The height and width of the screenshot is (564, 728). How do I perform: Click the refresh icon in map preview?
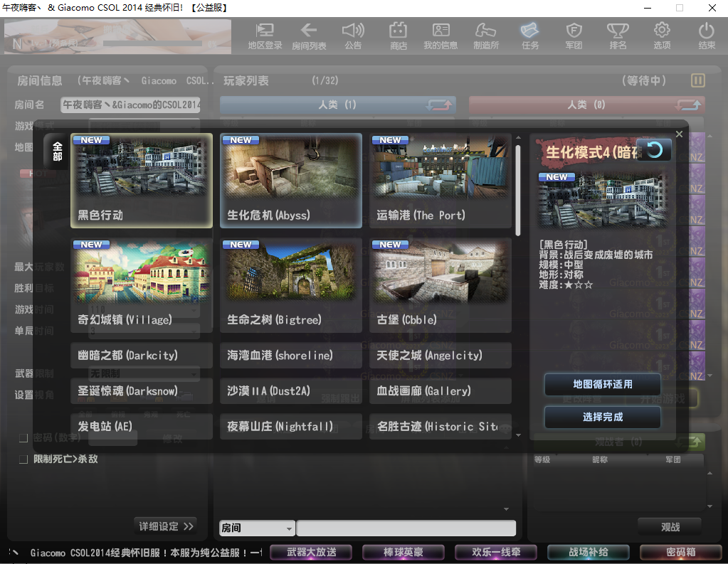pyautogui.click(x=654, y=150)
